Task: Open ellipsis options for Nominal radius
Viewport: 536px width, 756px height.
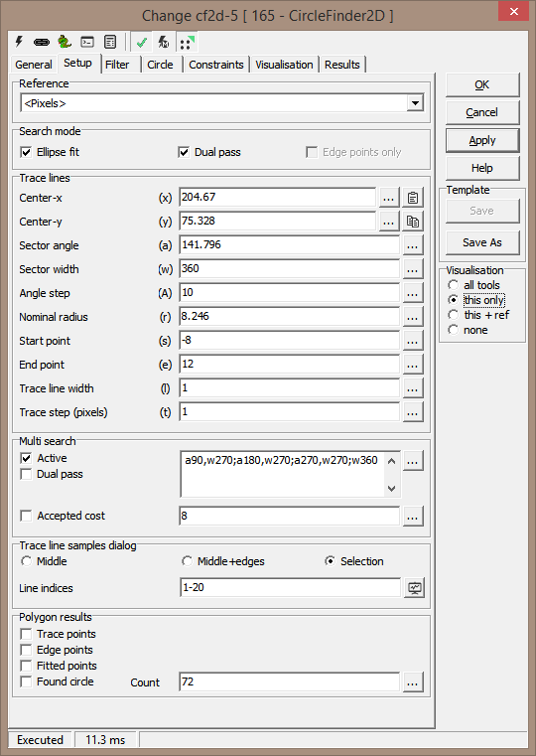Action: (x=413, y=317)
